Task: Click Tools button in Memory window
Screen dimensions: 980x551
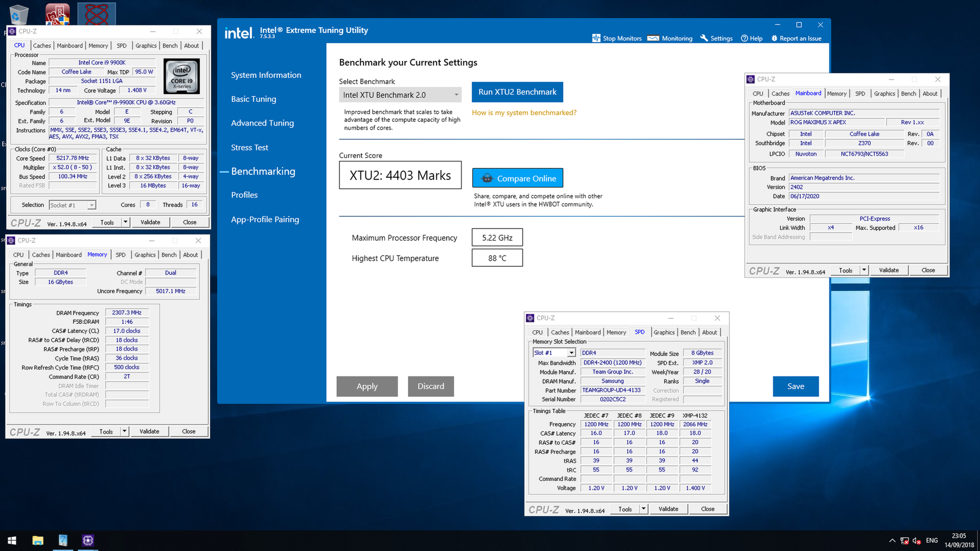Action: click(106, 432)
